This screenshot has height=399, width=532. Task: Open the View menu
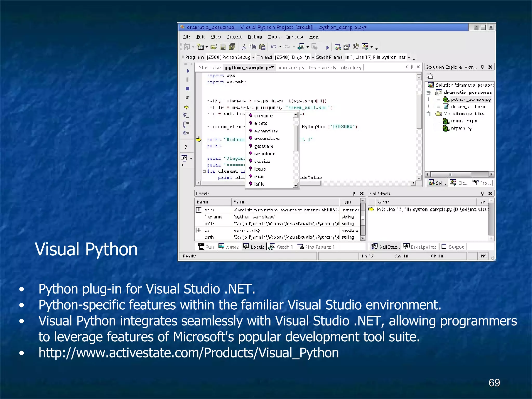coord(216,37)
